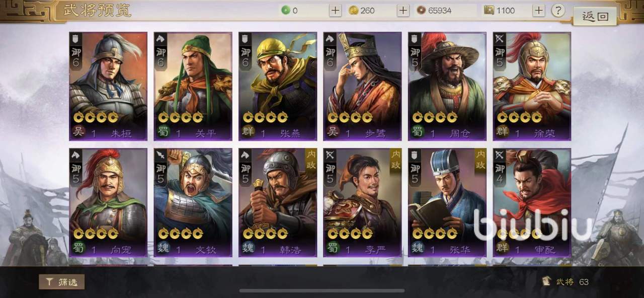The height and width of the screenshot is (298, 644).
Task: Click the scroll icon beside 武将 63
Action: 547,282
